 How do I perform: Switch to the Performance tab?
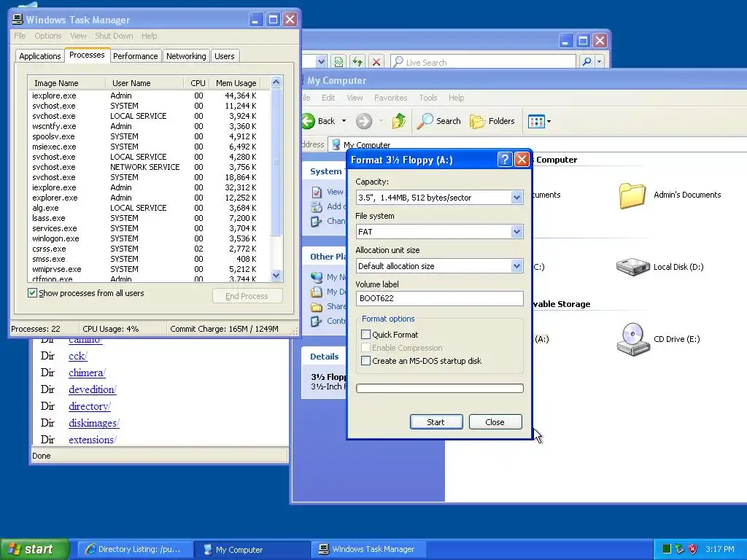tap(135, 56)
